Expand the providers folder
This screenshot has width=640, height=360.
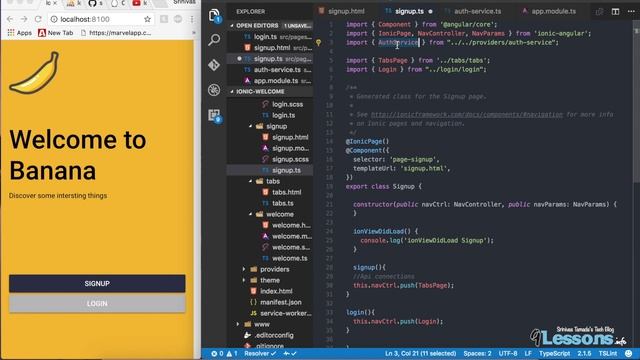[x=244, y=269]
